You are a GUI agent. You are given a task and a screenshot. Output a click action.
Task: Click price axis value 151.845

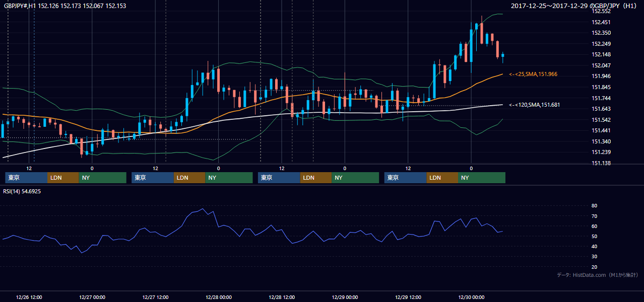point(601,87)
